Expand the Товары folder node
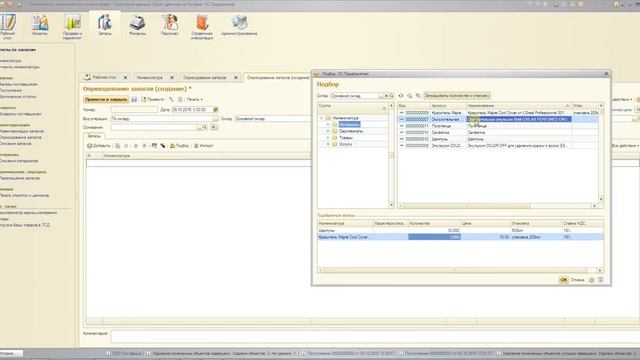Image resolution: width=640 pixels, height=360 pixels. [328, 138]
